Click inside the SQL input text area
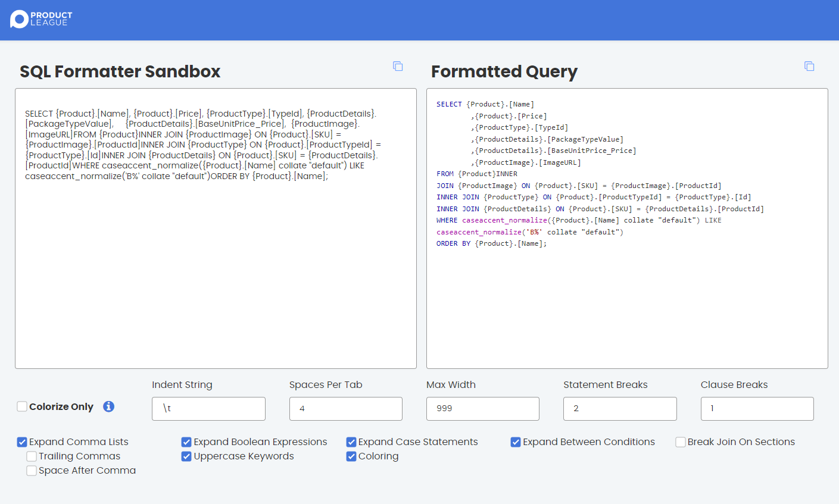Screen dimensions: 839x504 [216, 268]
